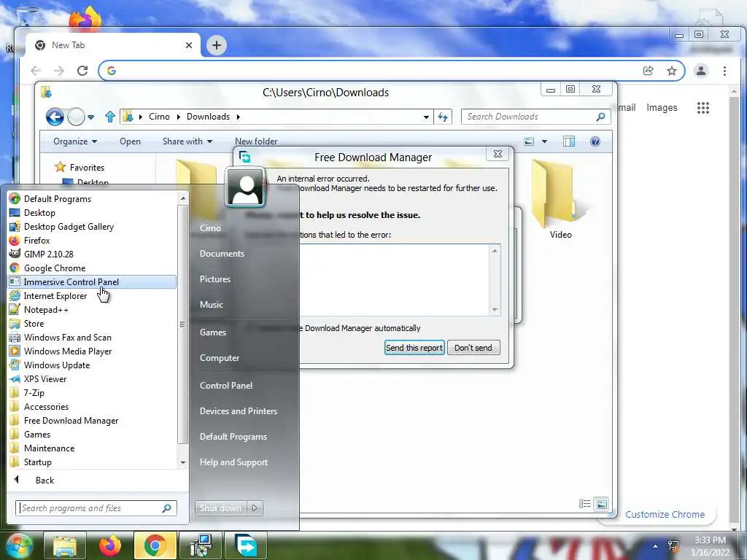The width and height of the screenshot is (747, 560).
Task: Click Don't send button
Action: pos(473,348)
